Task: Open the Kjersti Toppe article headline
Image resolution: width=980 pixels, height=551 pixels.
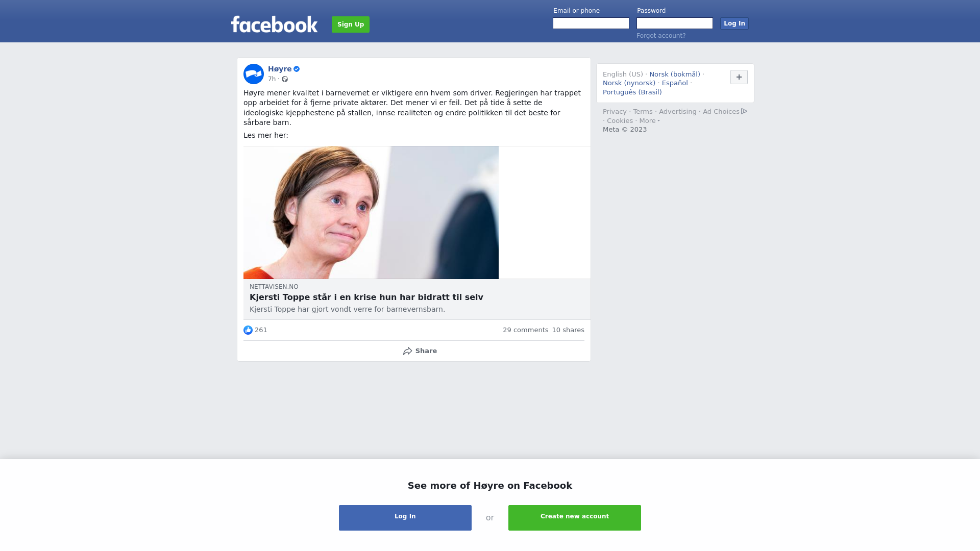Action: click(x=366, y=297)
